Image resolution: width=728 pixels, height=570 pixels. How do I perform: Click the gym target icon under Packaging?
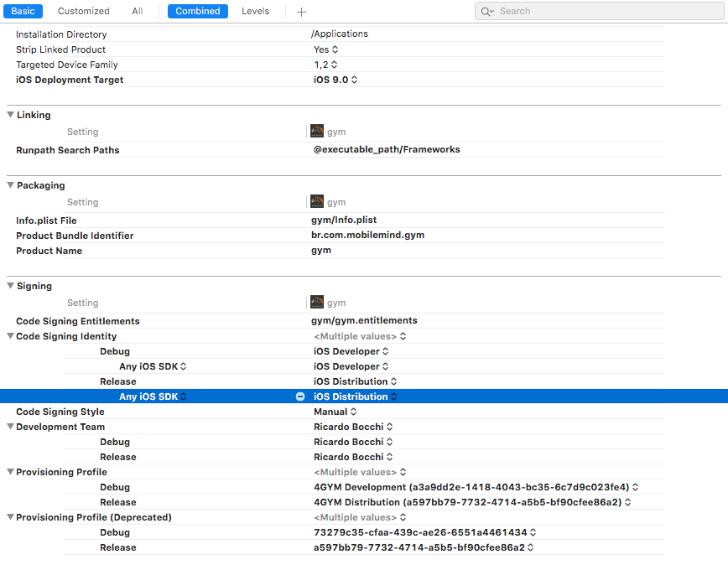click(317, 202)
